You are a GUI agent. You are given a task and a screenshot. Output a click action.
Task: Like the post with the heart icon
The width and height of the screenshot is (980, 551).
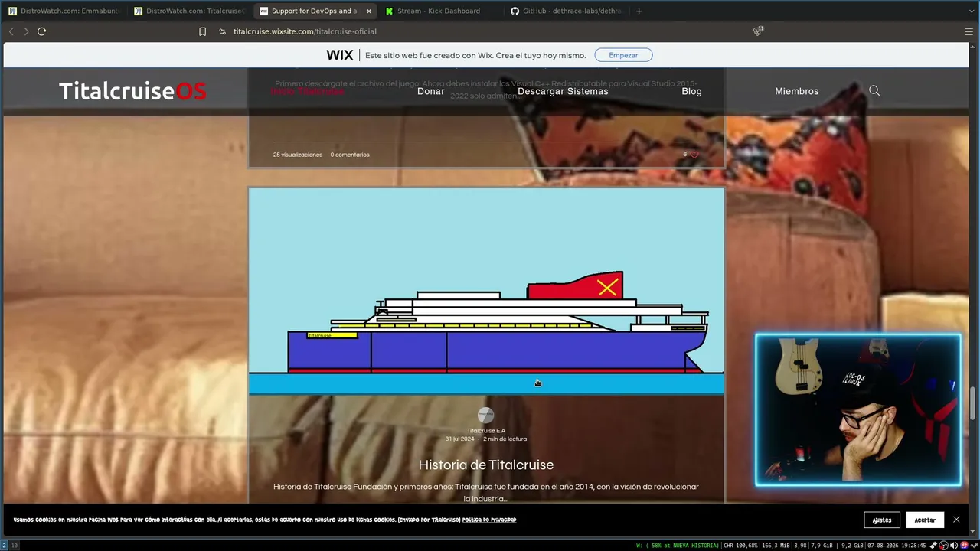[694, 155]
